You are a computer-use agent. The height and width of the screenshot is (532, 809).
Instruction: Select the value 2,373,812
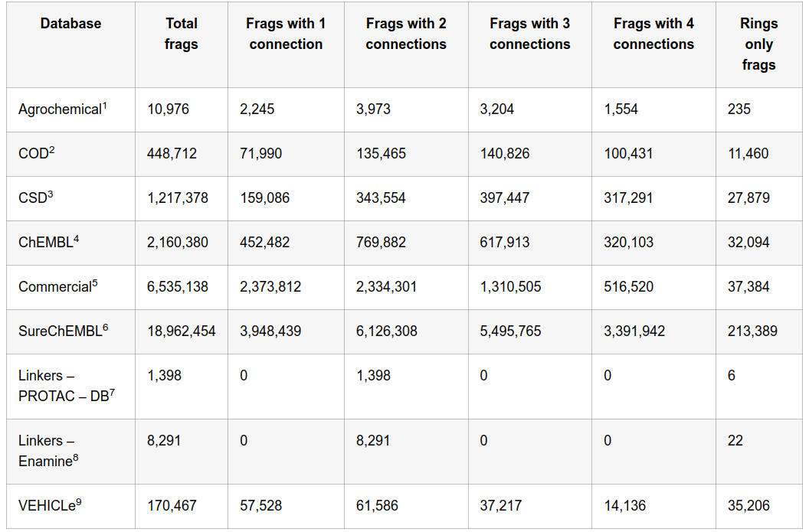tap(270, 286)
